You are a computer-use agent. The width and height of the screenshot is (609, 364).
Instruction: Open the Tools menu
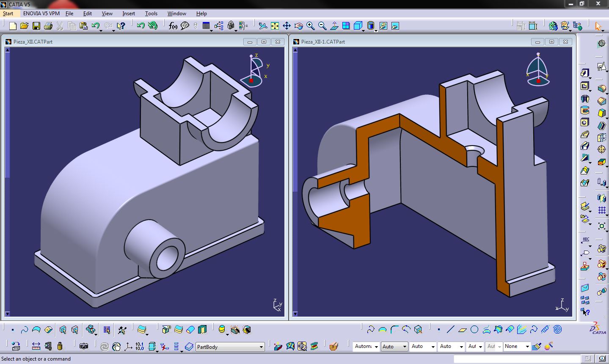pyautogui.click(x=151, y=14)
